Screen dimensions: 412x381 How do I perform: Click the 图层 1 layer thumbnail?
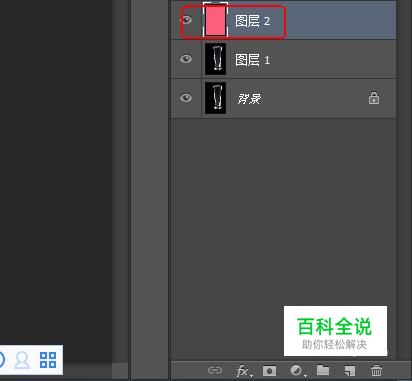(215, 59)
